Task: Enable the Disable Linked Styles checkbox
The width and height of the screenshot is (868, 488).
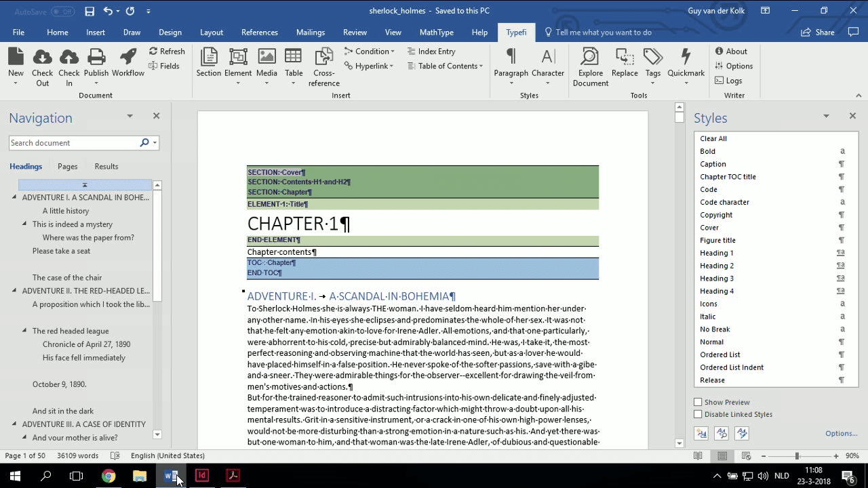Action: (x=698, y=414)
